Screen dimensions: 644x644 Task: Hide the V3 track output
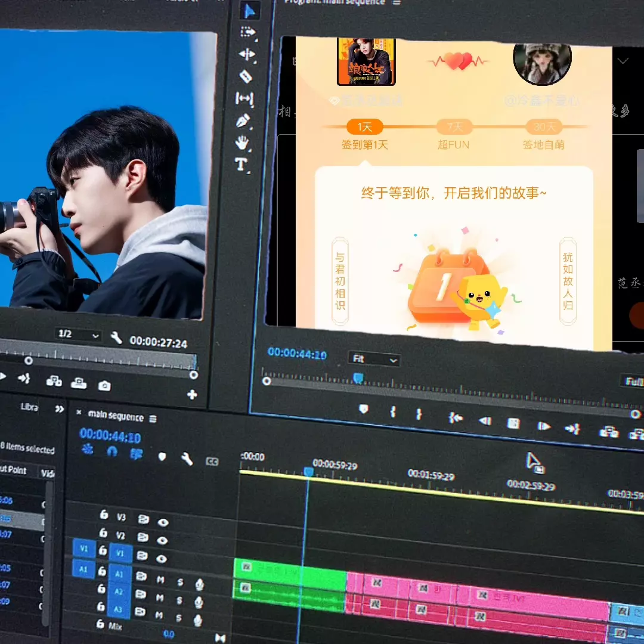(163, 522)
